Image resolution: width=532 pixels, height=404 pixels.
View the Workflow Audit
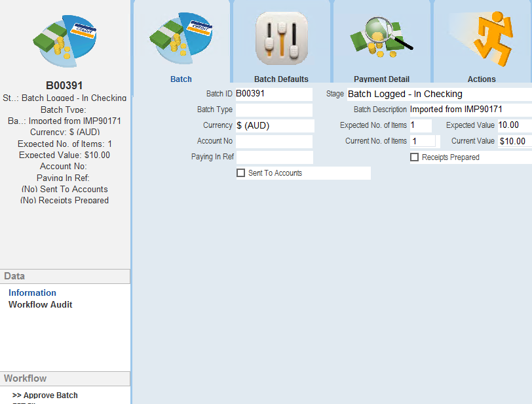tap(41, 304)
